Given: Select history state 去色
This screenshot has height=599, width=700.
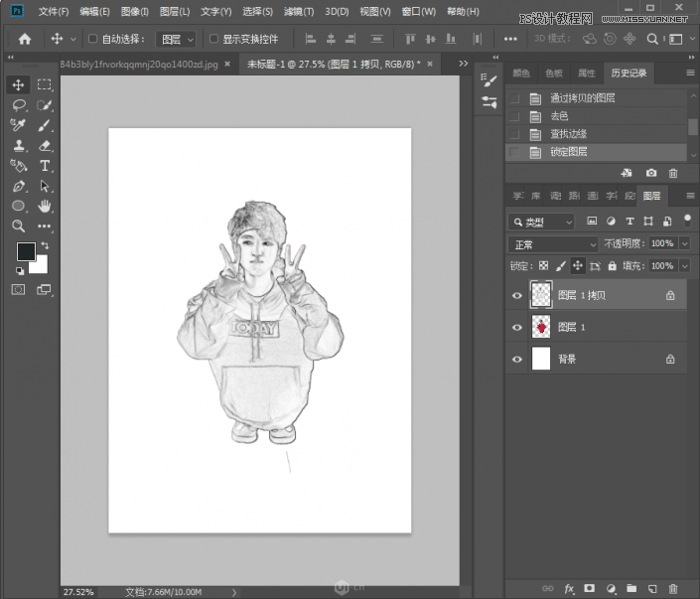Looking at the screenshot, I should 597,116.
